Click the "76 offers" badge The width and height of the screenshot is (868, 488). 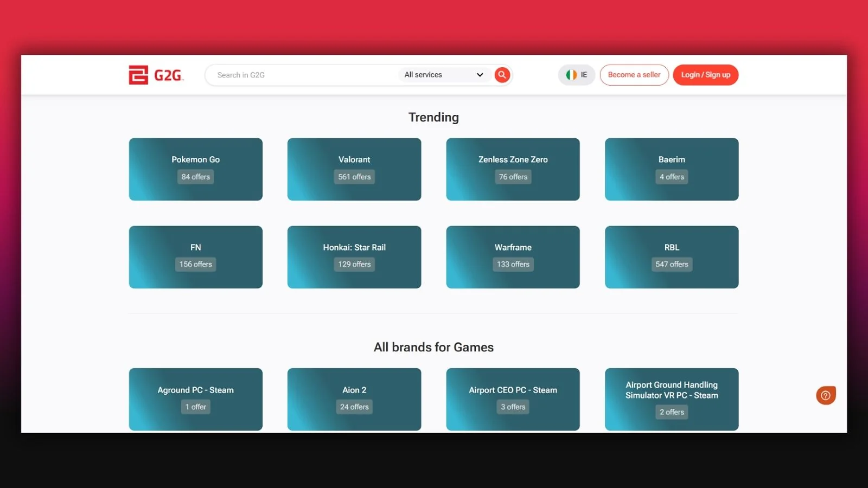(x=513, y=177)
